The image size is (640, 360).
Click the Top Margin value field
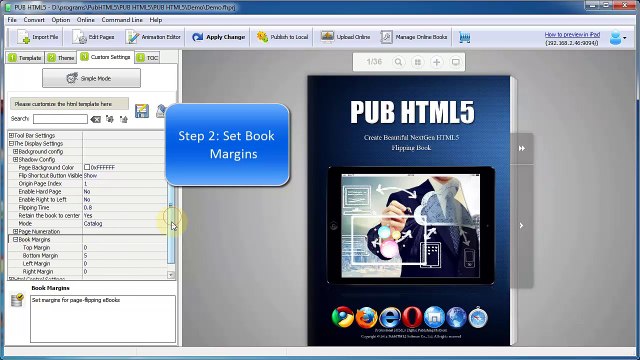coord(124,247)
